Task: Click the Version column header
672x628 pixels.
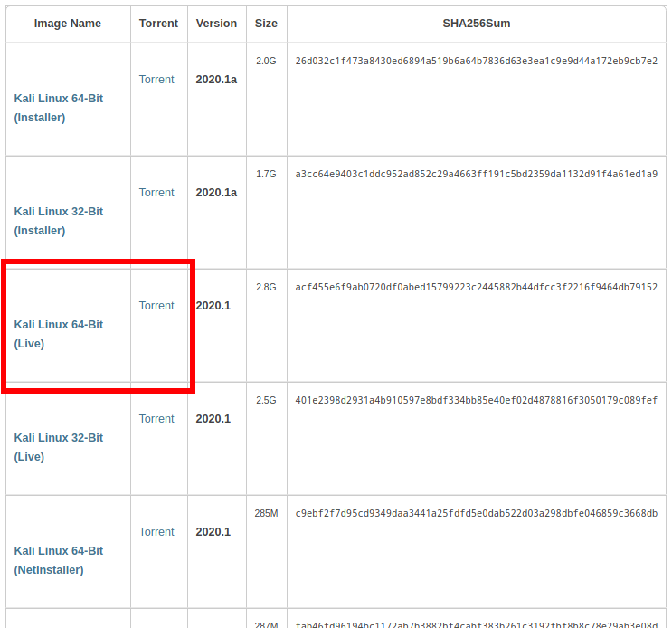Action: click(x=216, y=24)
